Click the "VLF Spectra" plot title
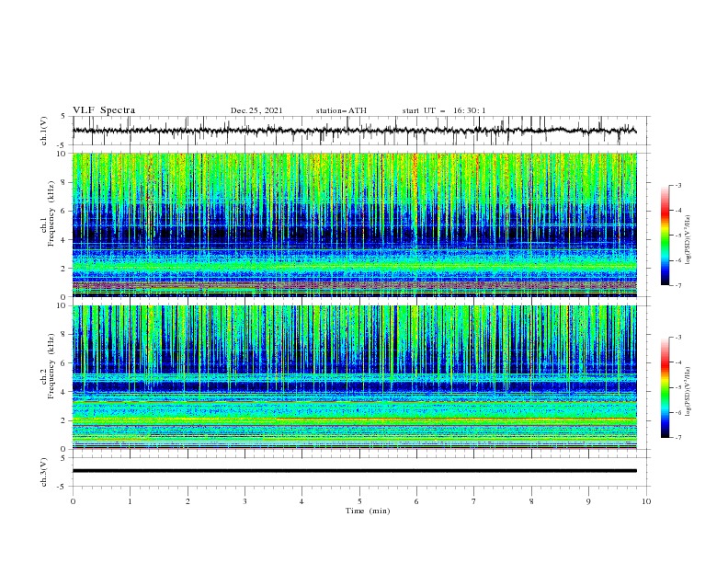Image resolution: width=728 pixels, height=563 pixels. tap(104, 110)
